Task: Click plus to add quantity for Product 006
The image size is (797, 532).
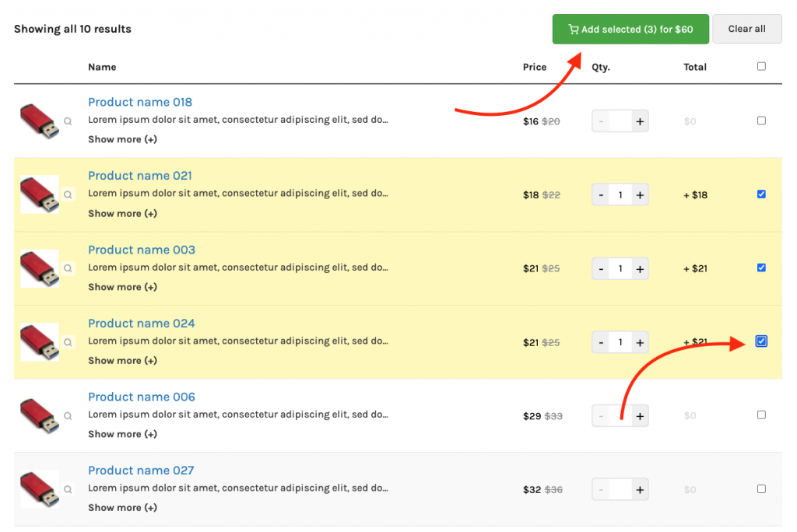Action: [x=640, y=415]
